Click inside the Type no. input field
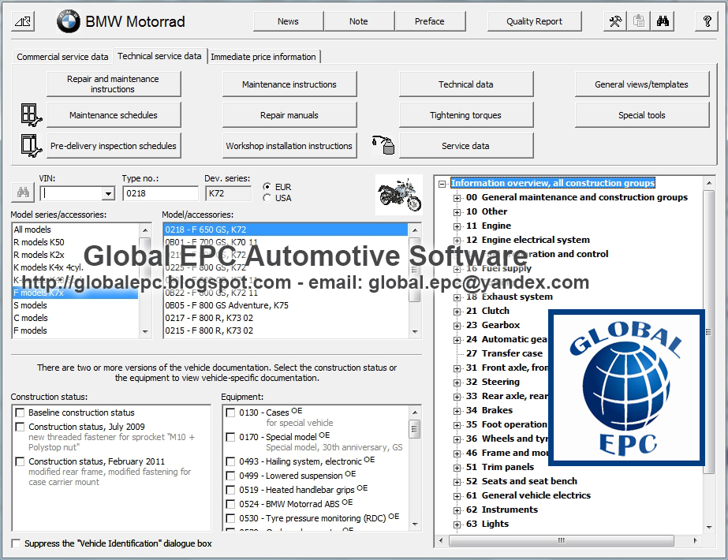The image size is (728, 560). [x=160, y=192]
